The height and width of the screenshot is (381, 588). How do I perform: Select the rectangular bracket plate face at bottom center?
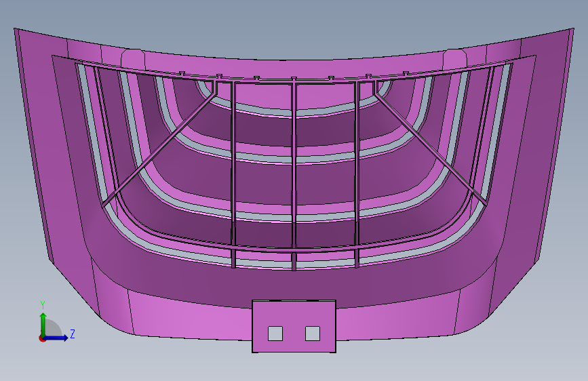tap(294, 326)
